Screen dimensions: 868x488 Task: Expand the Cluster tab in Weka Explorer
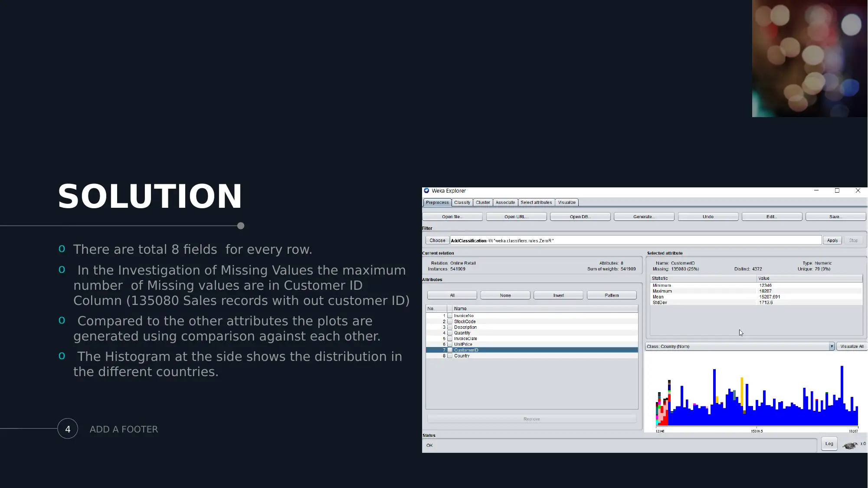(482, 202)
